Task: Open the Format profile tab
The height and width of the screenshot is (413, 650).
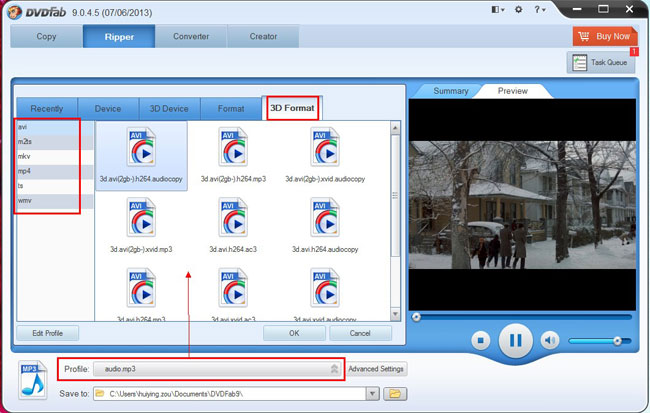Action: pos(231,109)
